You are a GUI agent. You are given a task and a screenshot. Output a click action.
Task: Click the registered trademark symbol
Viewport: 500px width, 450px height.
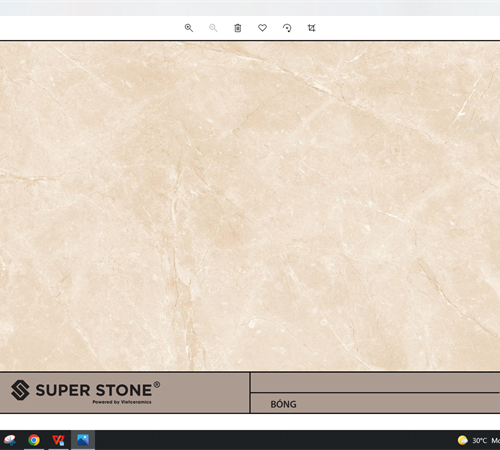(157, 385)
